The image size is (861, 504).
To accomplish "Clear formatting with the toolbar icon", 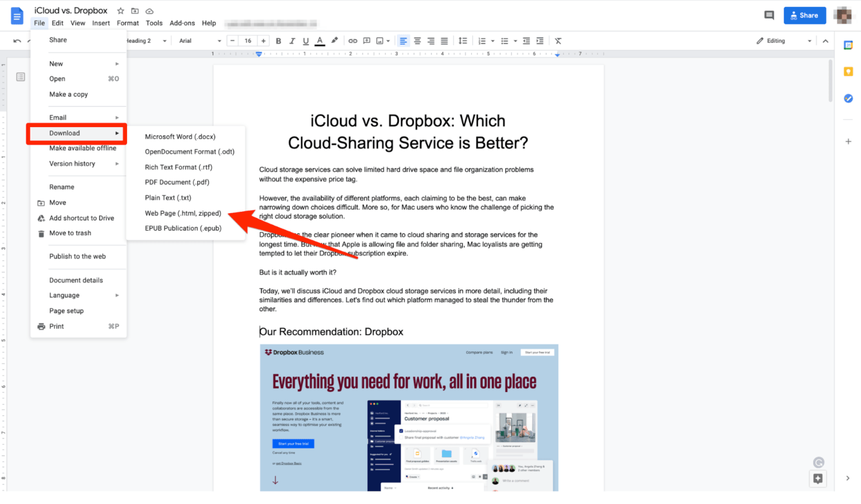I will tap(558, 41).
